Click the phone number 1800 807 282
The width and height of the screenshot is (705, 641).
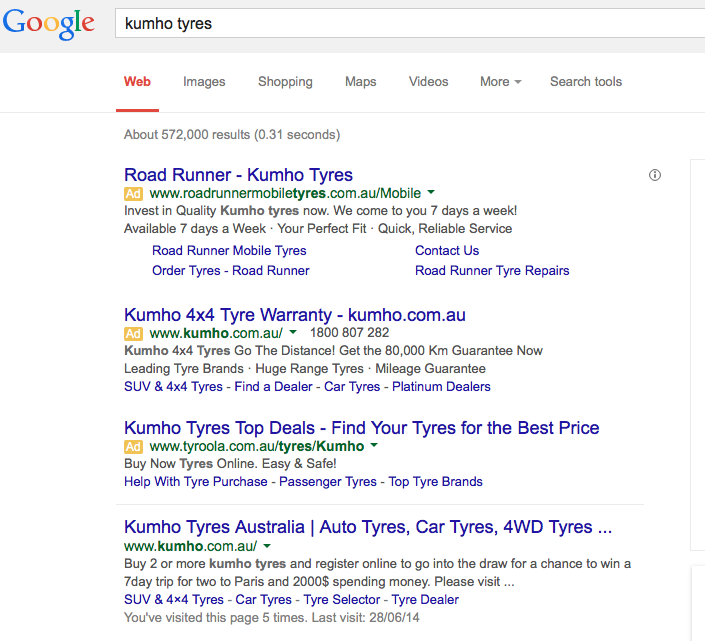[x=349, y=333]
